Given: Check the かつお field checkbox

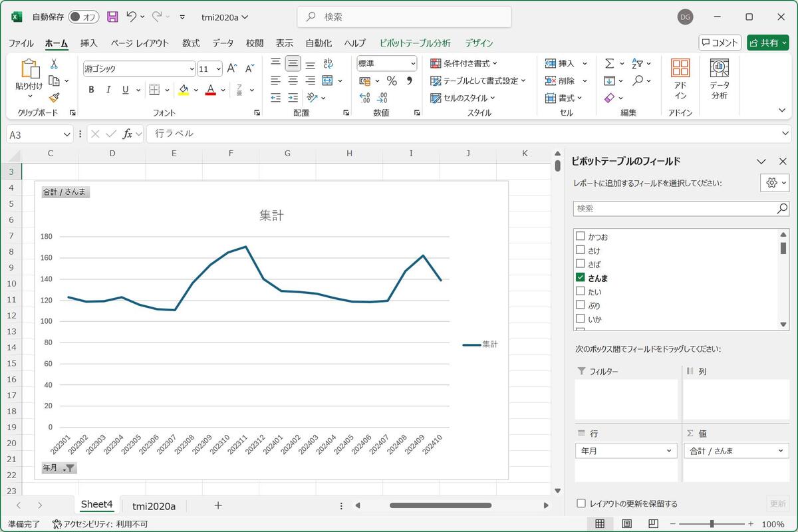Looking at the screenshot, I should (580, 236).
